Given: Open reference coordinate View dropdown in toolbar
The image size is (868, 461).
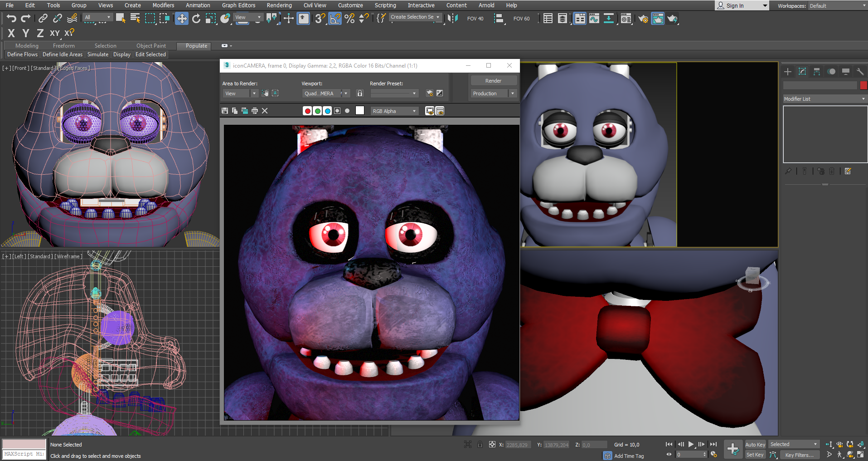Looking at the screenshot, I should click(x=248, y=17).
